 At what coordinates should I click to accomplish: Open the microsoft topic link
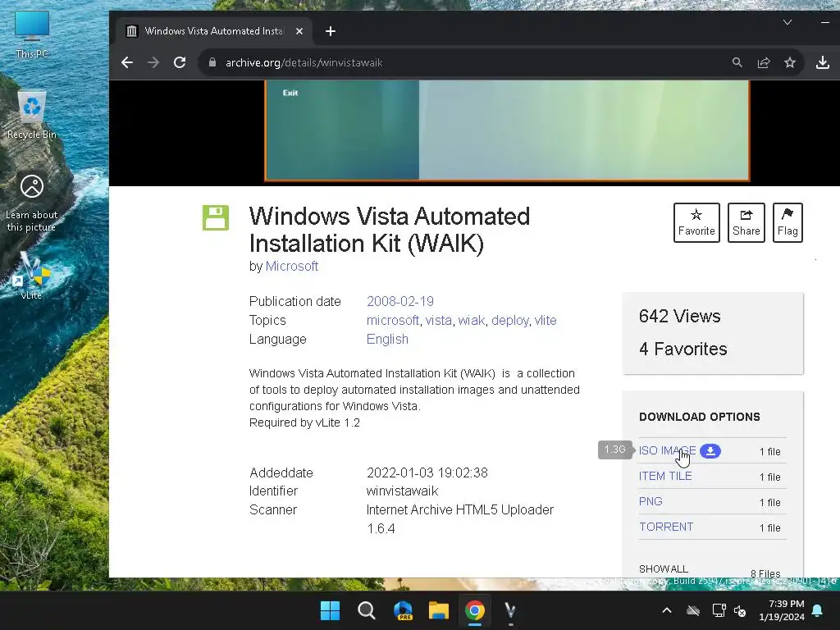393,321
